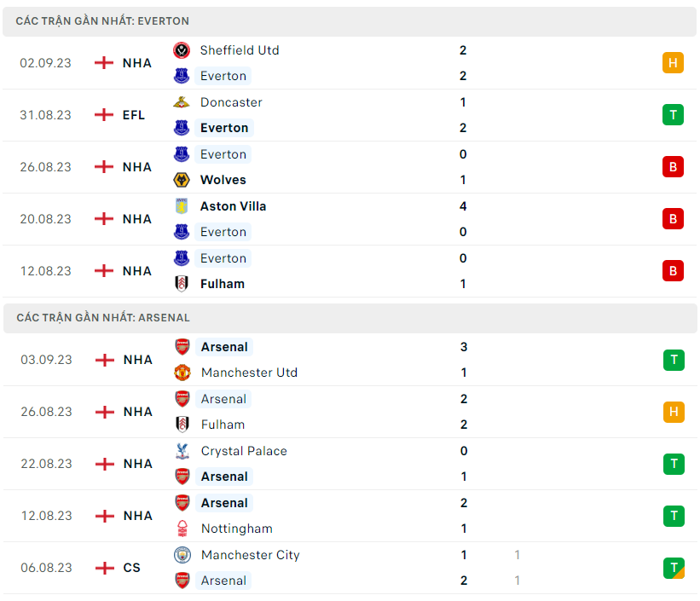Open the Sheffield Utd team link

[x=240, y=50]
